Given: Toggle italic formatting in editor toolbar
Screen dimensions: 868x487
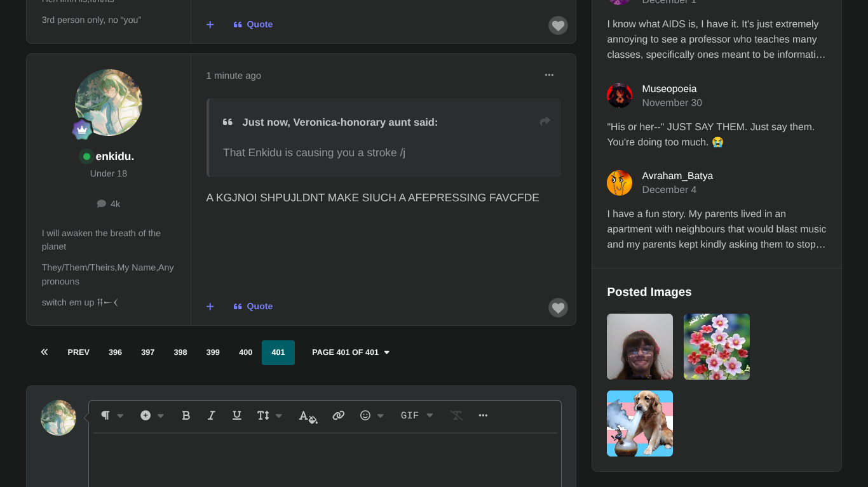Looking at the screenshot, I should pyautogui.click(x=212, y=415).
